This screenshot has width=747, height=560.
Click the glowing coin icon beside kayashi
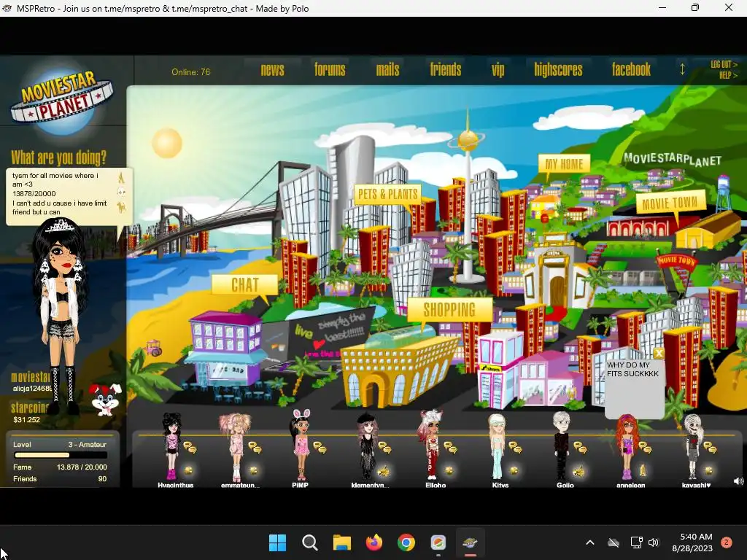(709, 470)
